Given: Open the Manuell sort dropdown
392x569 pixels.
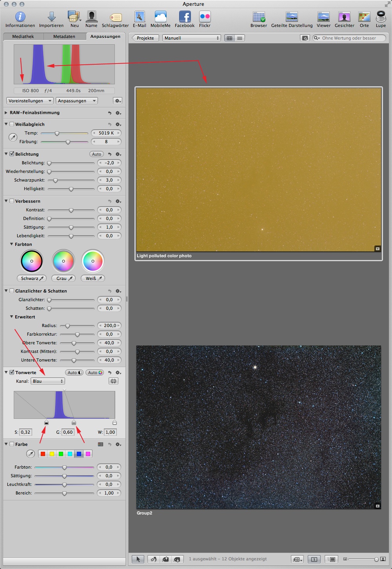Looking at the screenshot, I should click(x=192, y=38).
